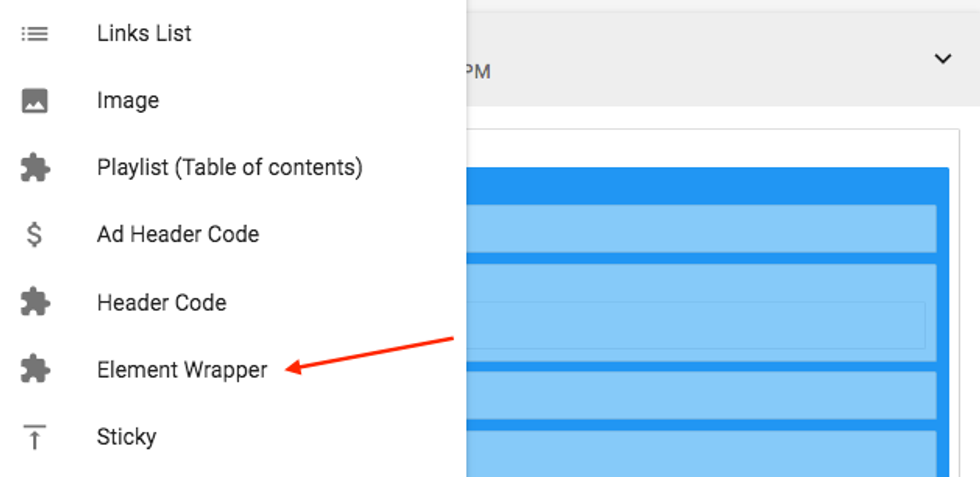
Task: Click the first light-blue layout row
Action: click(x=700, y=228)
